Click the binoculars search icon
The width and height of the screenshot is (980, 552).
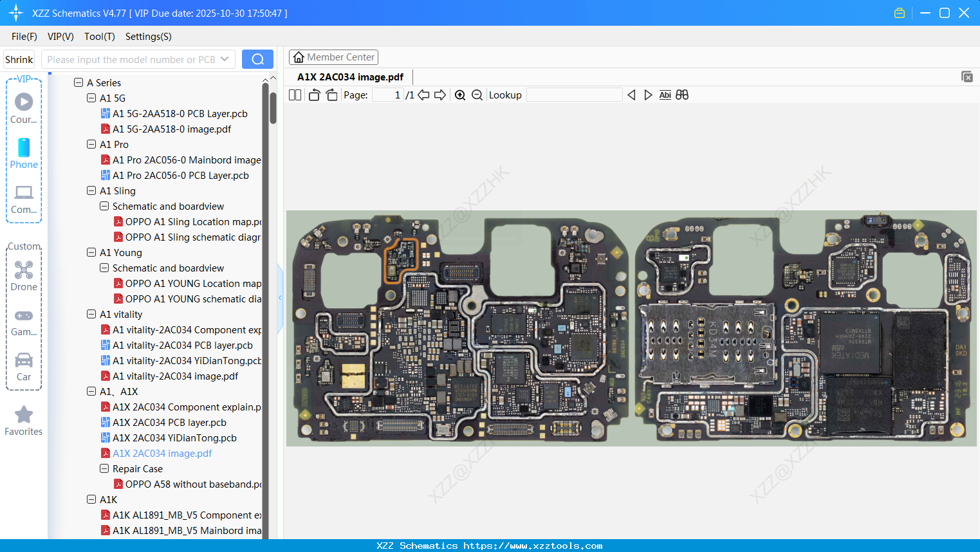[682, 95]
